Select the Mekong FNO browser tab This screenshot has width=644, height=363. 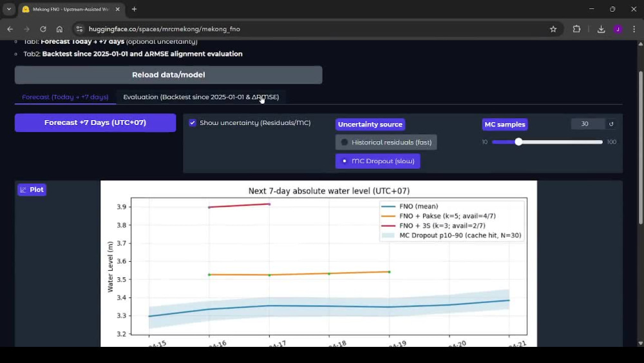[71, 9]
